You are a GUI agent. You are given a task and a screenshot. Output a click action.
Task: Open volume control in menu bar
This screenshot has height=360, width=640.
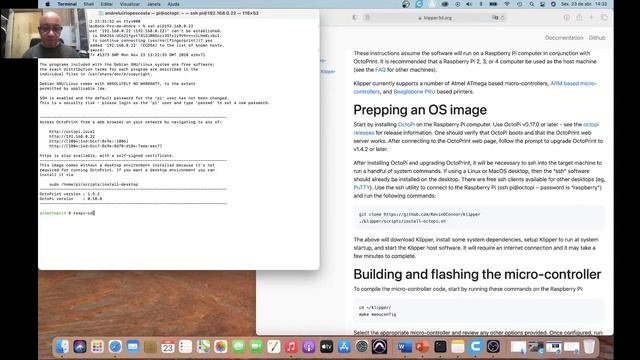pyautogui.click(x=469, y=4)
